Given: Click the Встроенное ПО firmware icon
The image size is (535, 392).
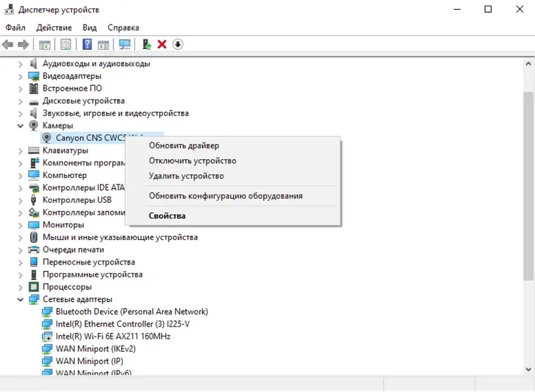Looking at the screenshot, I should [x=34, y=89].
